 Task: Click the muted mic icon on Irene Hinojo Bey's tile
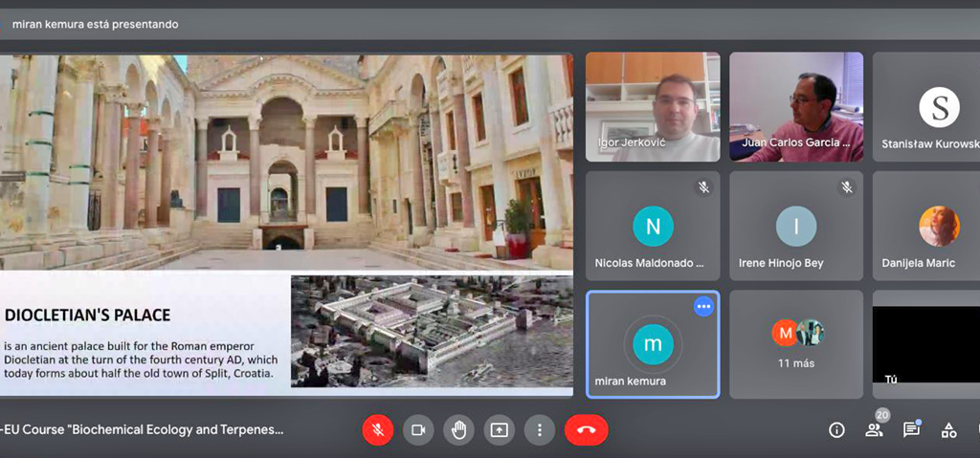coord(846,187)
